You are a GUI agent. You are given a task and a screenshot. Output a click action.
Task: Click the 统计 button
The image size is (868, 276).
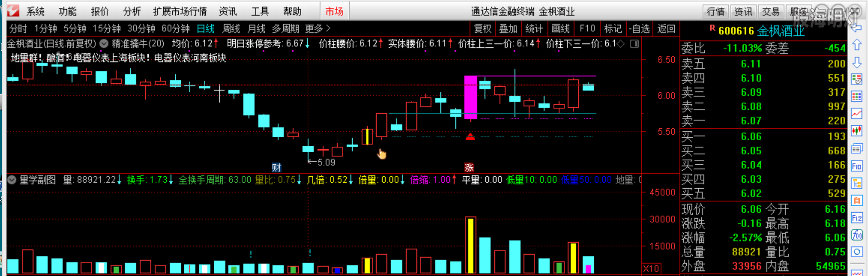point(534,28)
